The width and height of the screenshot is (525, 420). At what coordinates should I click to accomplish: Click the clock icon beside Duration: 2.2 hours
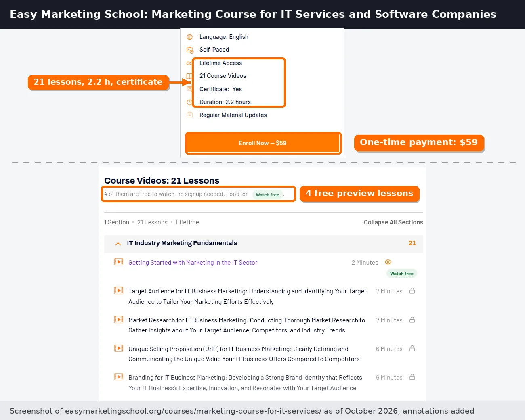[189, 102]
